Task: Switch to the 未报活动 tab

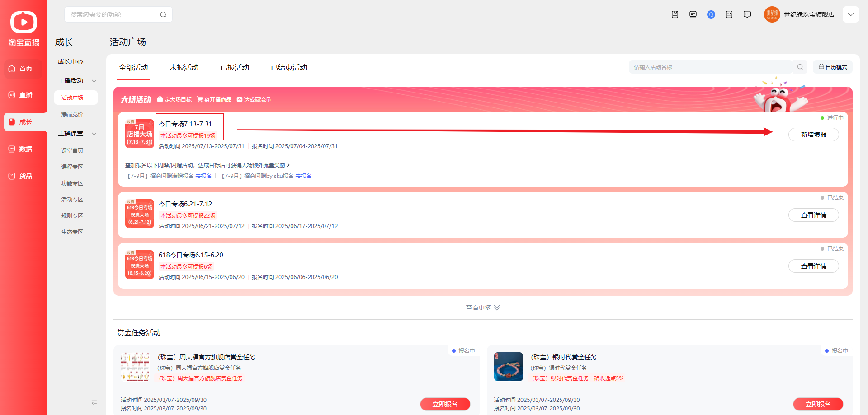Action: click(184, 67)
